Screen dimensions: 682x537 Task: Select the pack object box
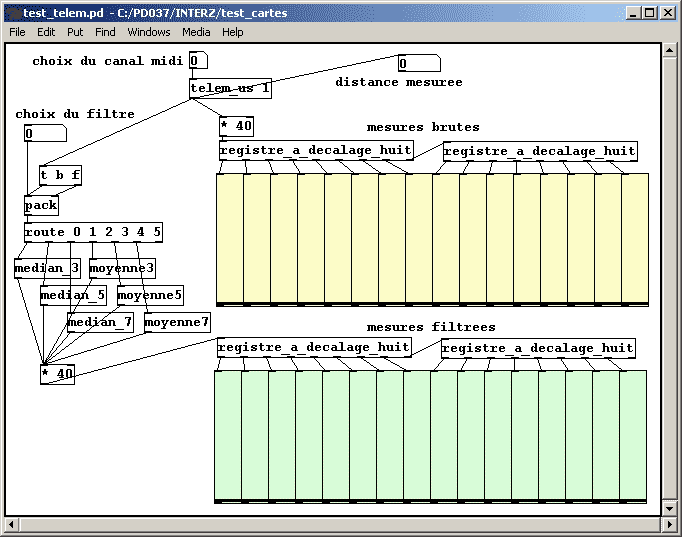pos(41,206)
